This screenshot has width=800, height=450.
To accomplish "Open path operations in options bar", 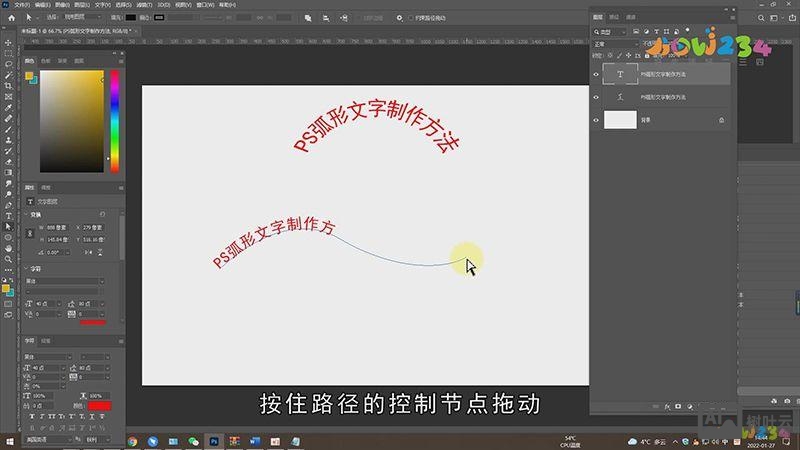I will pyautogui.click(x=308, y=18).
